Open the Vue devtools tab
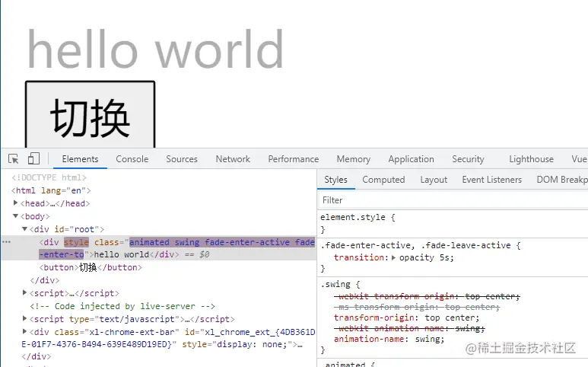The image size is (588, 367). click(x=578, y=159)
